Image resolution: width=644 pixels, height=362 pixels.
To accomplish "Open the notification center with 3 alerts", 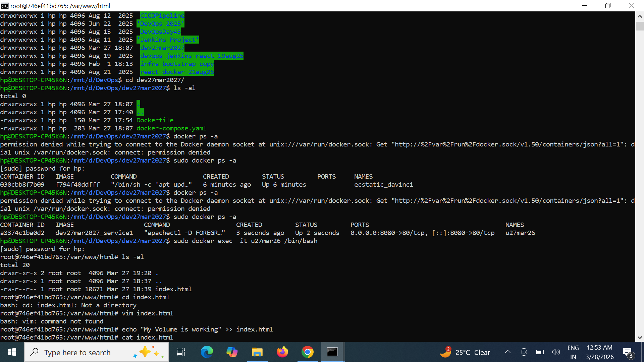I will coord(628,353).
